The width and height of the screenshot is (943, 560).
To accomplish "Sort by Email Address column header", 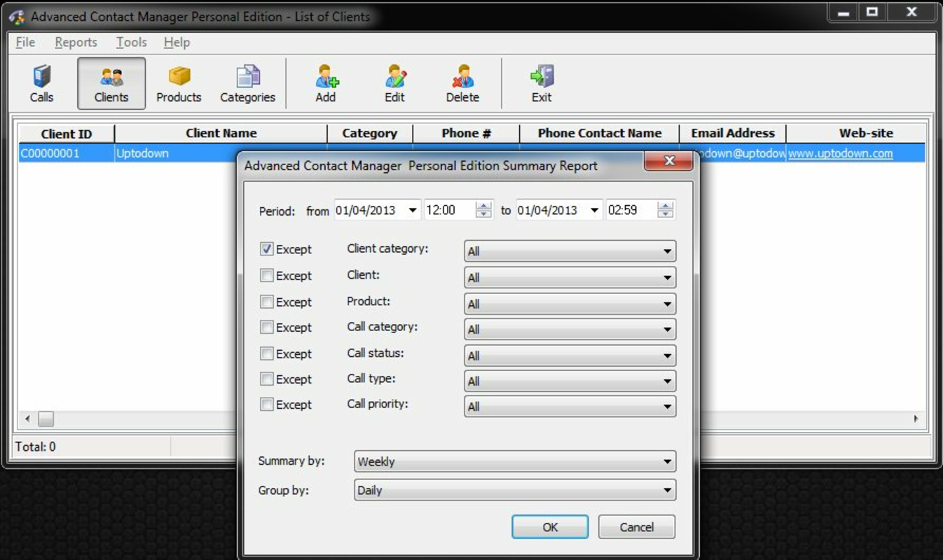I will pyautogui.click(x=733, y=134).
